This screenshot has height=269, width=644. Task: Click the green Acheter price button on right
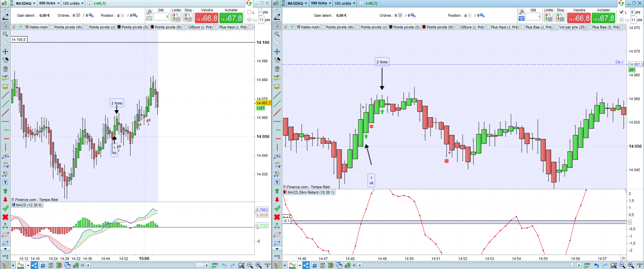[604, 18]
